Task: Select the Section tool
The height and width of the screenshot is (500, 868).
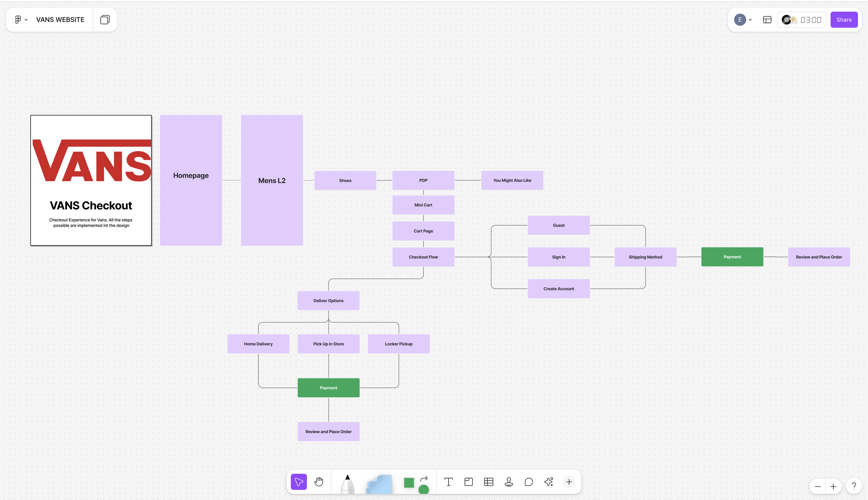Action: (468, 482)
